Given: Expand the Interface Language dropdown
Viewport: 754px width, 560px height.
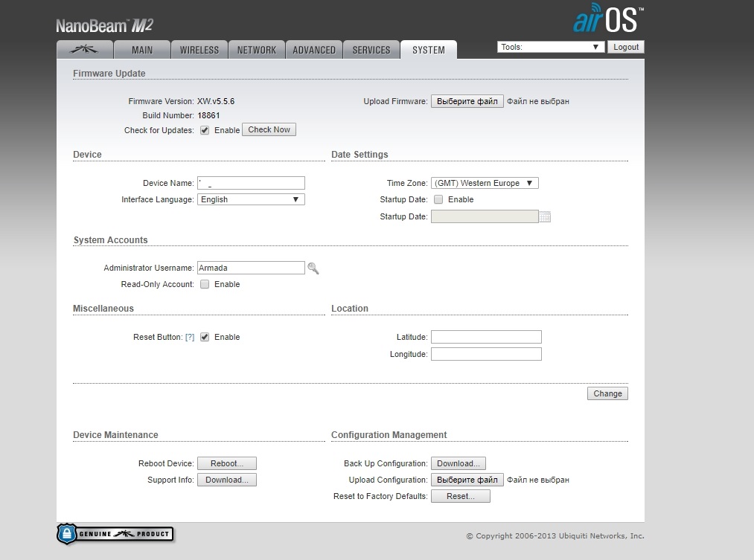Looking at the screenshot, I should click(x=251, y=199).
